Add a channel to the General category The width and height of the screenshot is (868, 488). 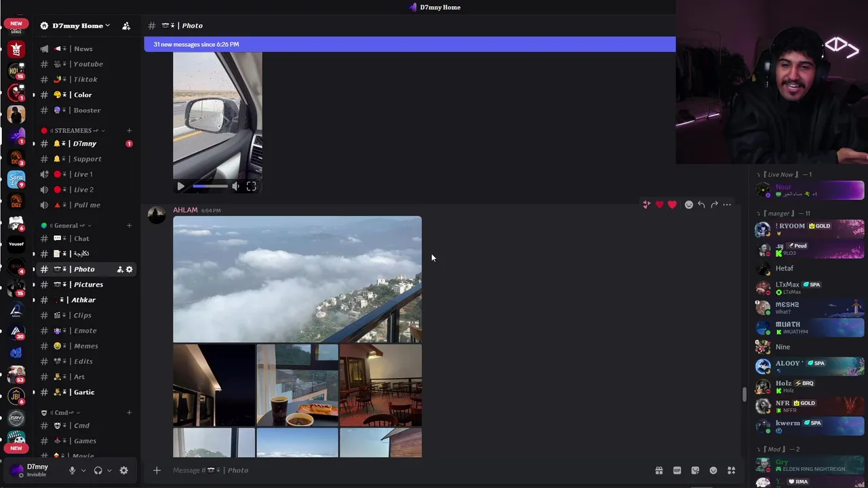click(x=129, y=226)
